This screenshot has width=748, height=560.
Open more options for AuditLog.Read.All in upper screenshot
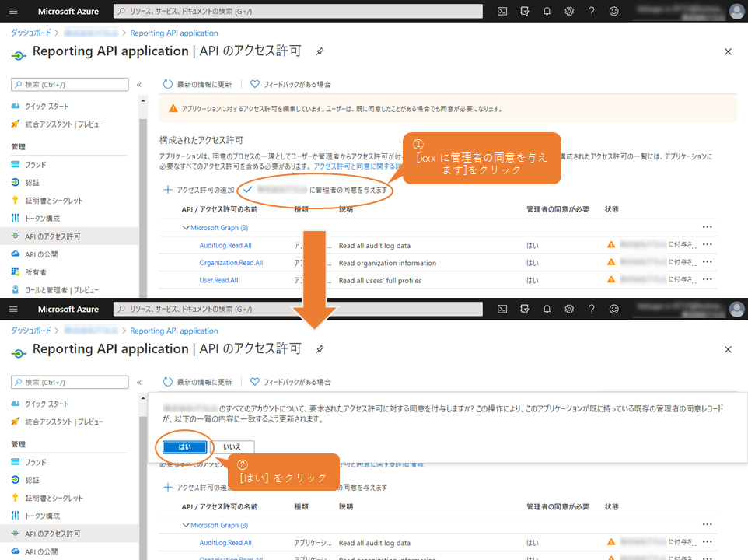click(708, 244)
